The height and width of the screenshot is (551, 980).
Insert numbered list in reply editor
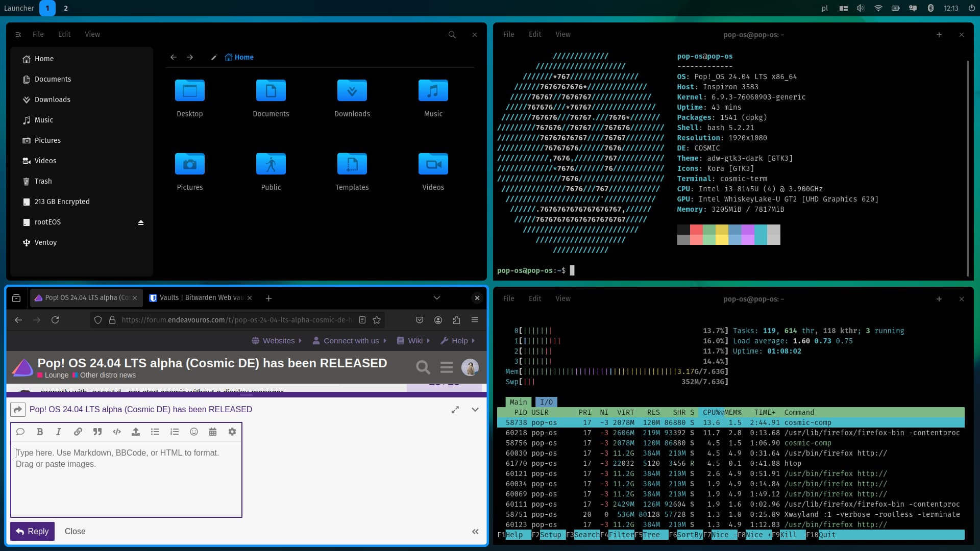pos(175,432)
